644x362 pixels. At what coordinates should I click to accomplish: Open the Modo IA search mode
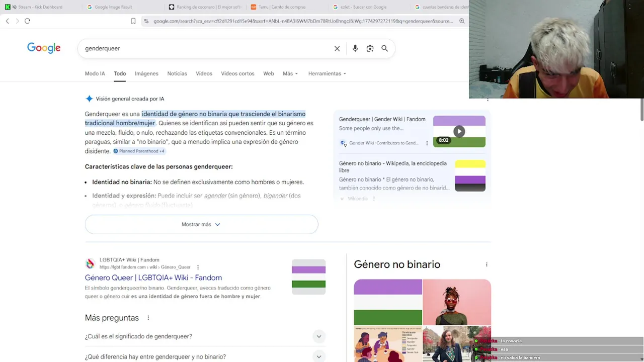[x=95, y=74]
